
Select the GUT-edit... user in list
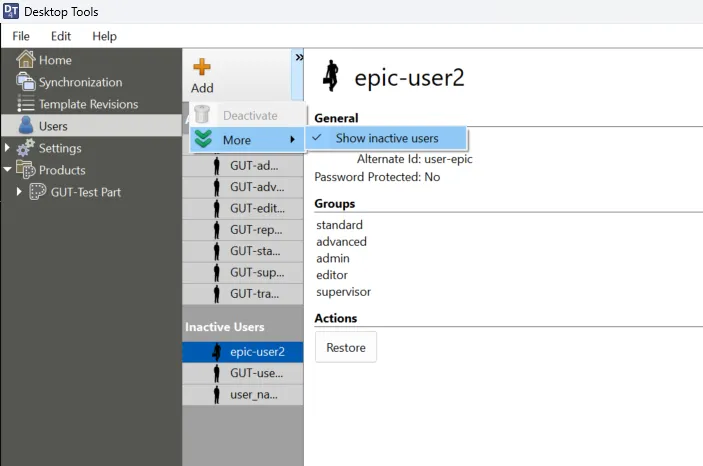click(x=256, y=208)
